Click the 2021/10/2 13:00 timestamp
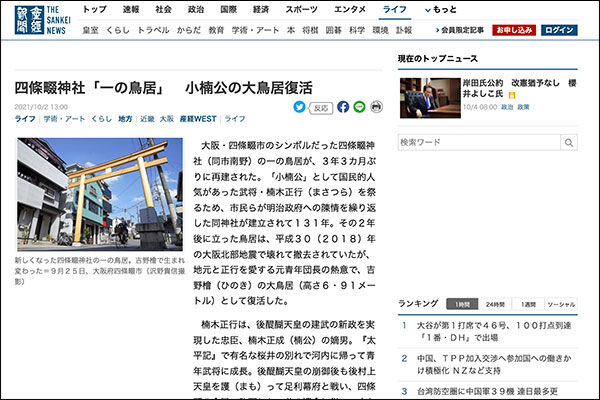Screen dimensions: 600x400 click(x=41, y=107)
